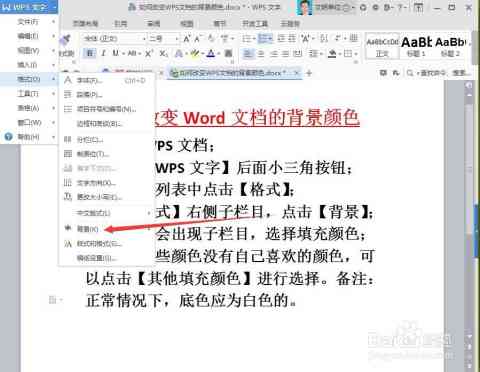Expand the 工具(T) menu
The width and height of the screenshot is (480, 372).
pyautogui.click(x=29, y=94)
